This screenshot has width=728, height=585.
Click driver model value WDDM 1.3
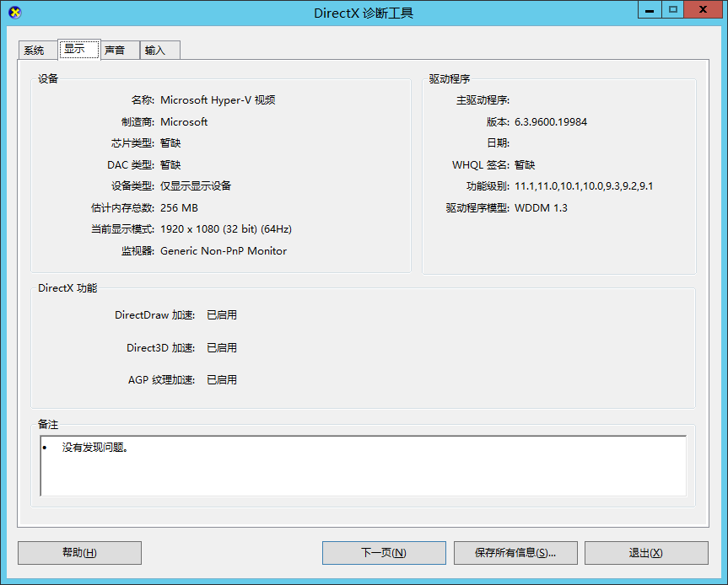[541, 208]
